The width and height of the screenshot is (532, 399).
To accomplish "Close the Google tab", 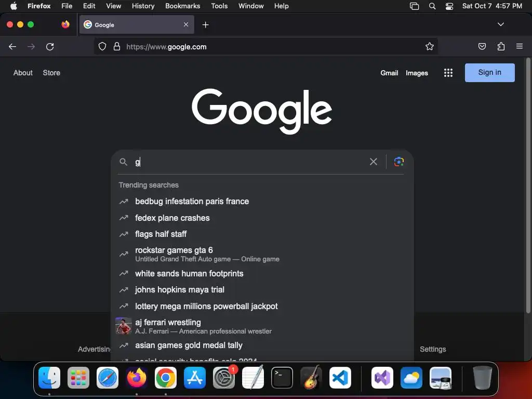I will pos(186,24).
